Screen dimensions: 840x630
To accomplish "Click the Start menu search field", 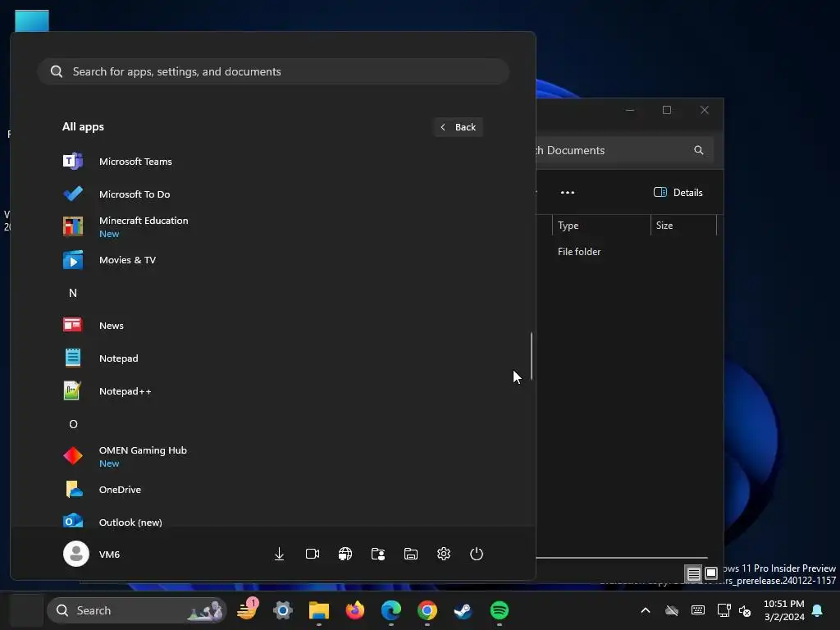I will (x=273, y=71).
